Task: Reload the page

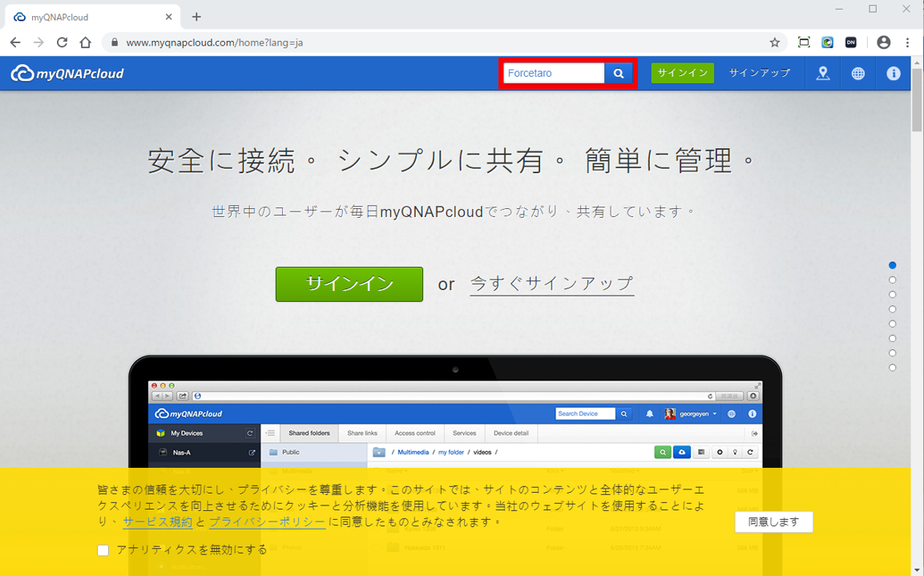Action: tap(62, 42)
